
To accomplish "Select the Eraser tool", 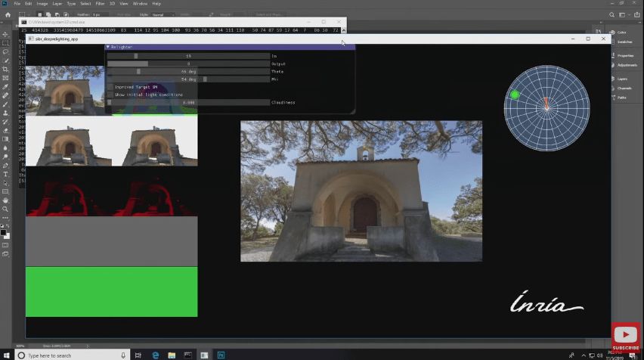I will [5, 131].
